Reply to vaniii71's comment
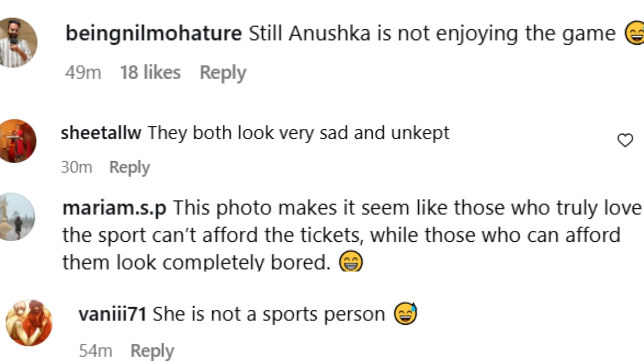The height and width of the screenshot is (362, 644). pyautogui.click(x=152, y=351)
